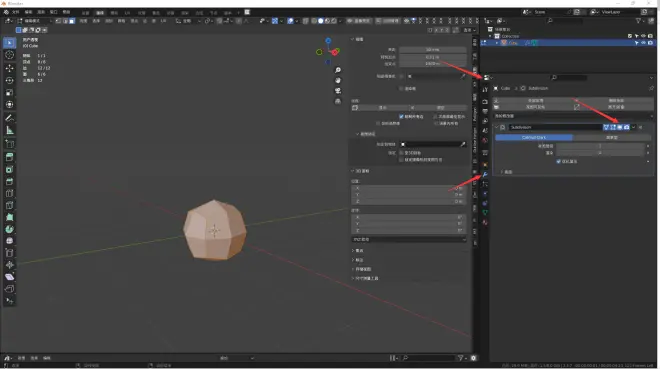This screenshot has height=369, width=660.
Task: Select the Catmull-Clark tab
Action: coord(534,138)
